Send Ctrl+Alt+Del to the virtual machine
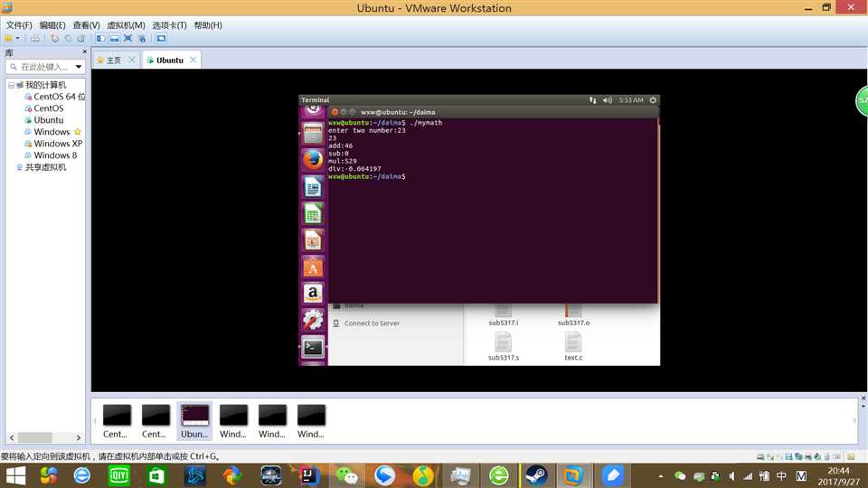Image resolution: width=868 pixels, height=488 pixels. click(35, 39)
